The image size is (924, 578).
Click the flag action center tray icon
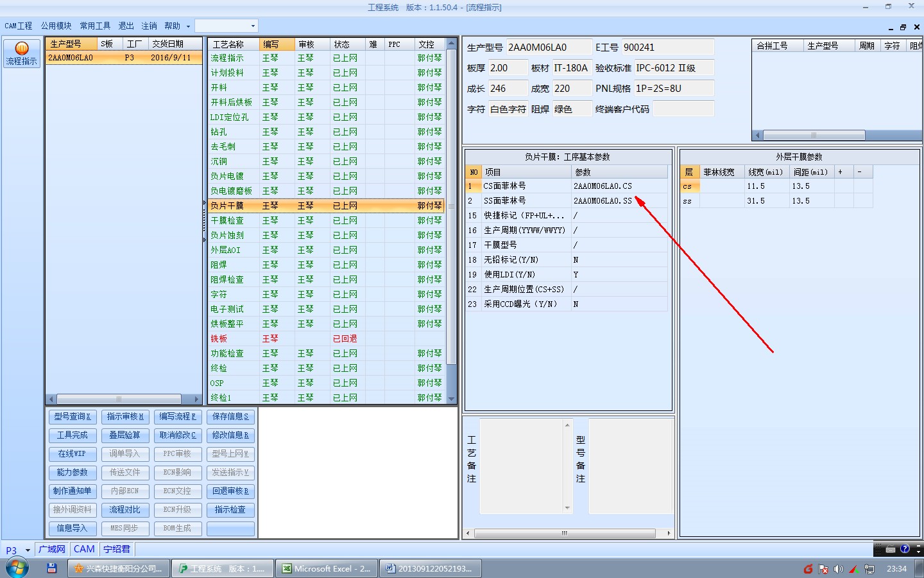pos(823,569)
